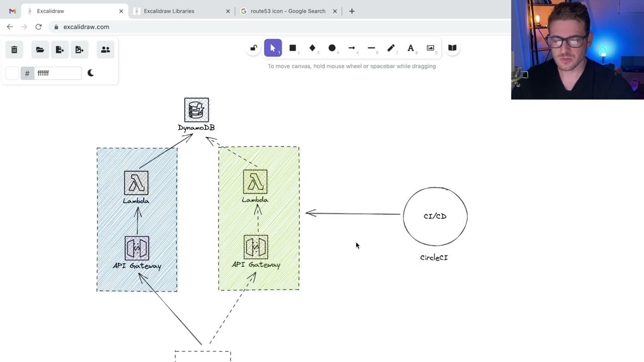Go back with the browser back arrow
The height and width of the screenshot is (362, 644).
click(10, 27)
